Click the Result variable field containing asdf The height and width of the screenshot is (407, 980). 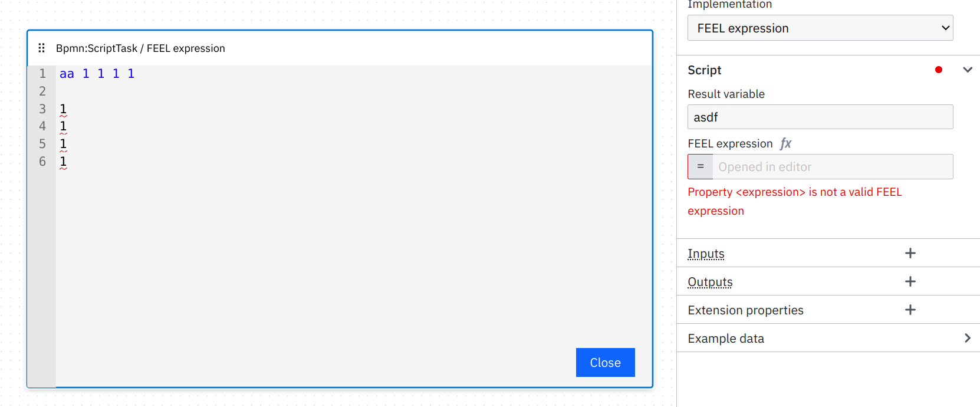(x=820, y=117)
